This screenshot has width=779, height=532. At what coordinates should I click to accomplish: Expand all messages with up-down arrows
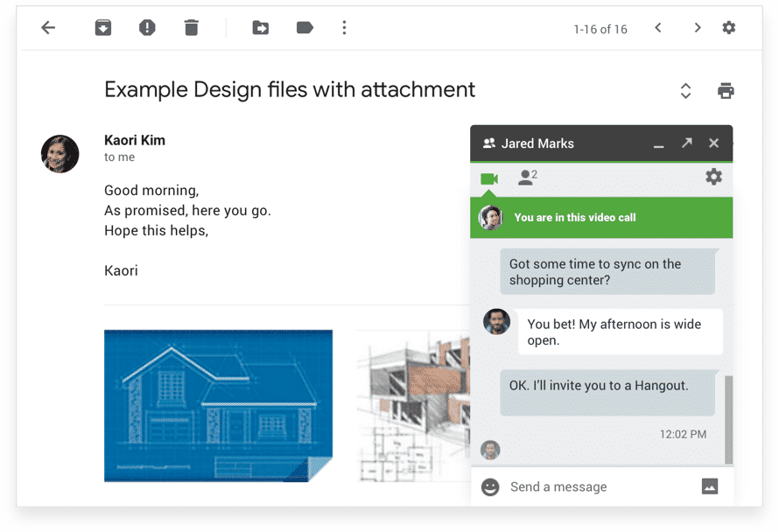coord(685,91)
